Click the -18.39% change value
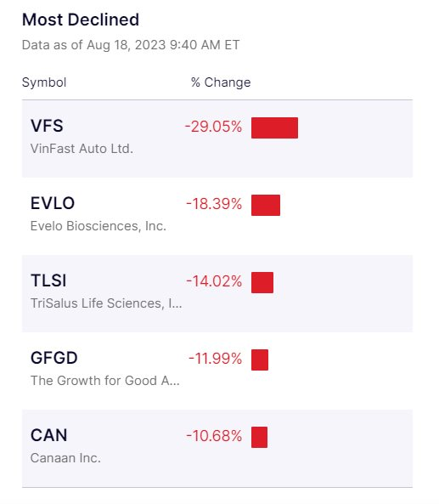439x504 pixels. [x=214, y=204]
